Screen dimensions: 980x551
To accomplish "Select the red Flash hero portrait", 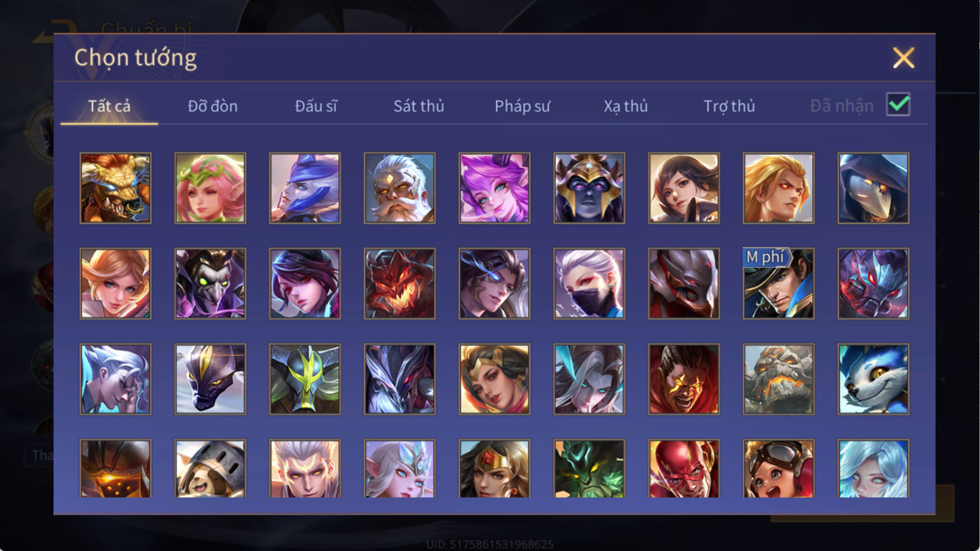I will (x=684, y=468).
